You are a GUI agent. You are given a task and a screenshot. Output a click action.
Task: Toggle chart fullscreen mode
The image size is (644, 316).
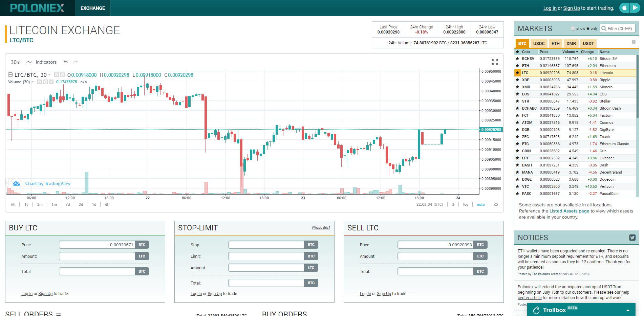tap(495, 62)
